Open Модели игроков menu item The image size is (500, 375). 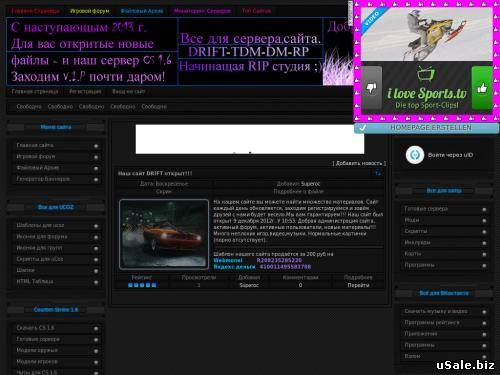click(37, 362)
